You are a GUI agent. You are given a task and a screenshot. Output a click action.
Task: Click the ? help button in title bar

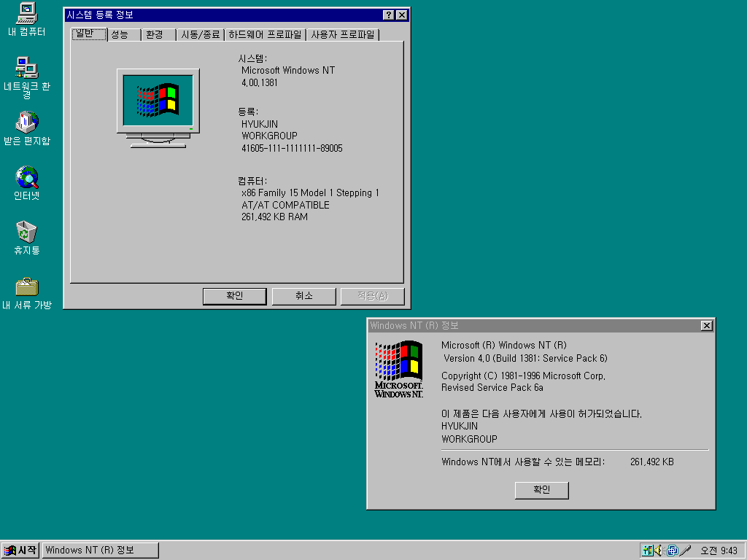(389, 15)
